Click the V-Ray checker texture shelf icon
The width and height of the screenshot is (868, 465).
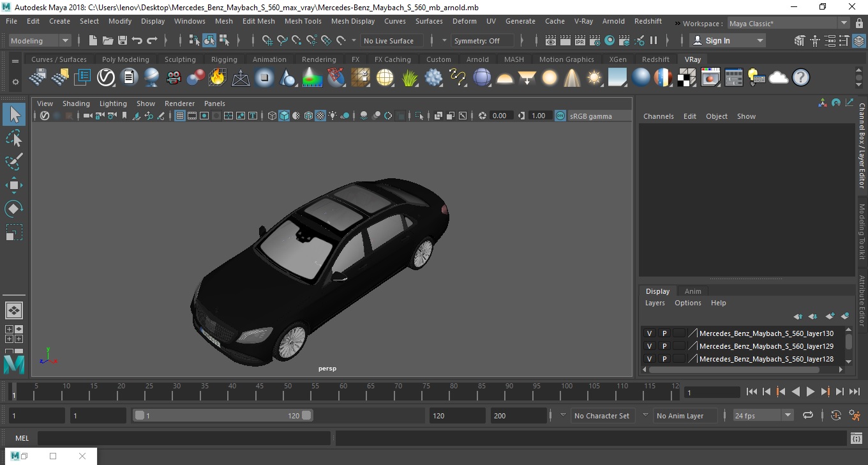pyautogui.click(x=687, y=78)
